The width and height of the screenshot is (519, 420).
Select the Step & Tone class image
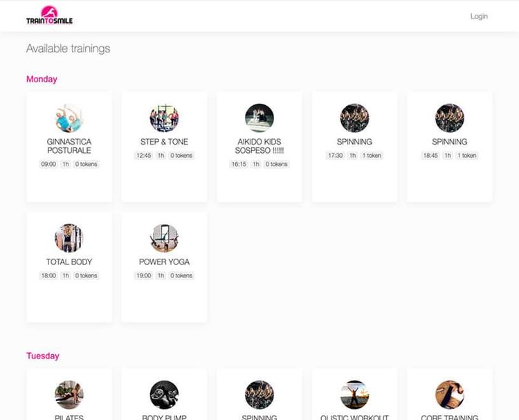pos(164,118)
